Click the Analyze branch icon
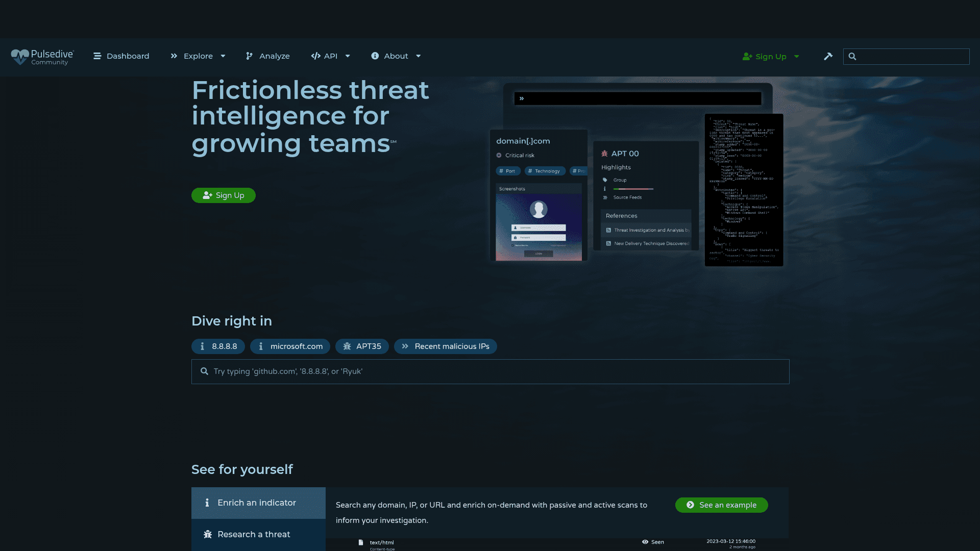The image size is (980, 551). 249,56
